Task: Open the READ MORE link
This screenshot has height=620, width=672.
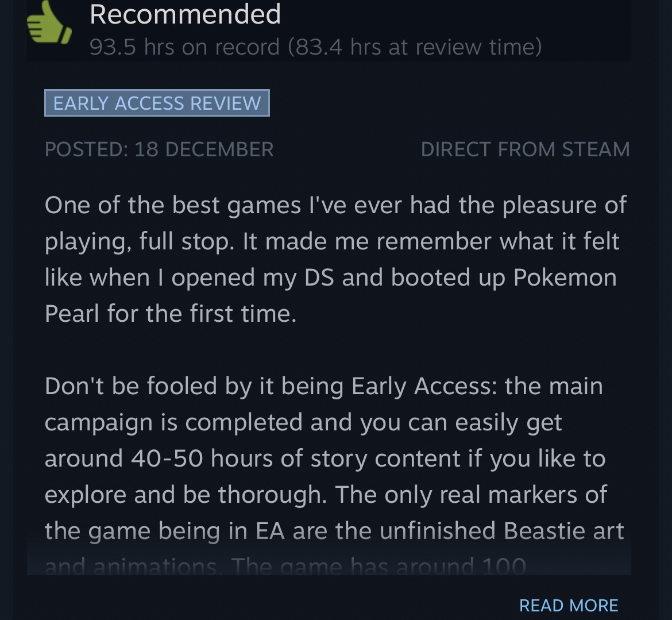Action: click(x=568, y=606)
